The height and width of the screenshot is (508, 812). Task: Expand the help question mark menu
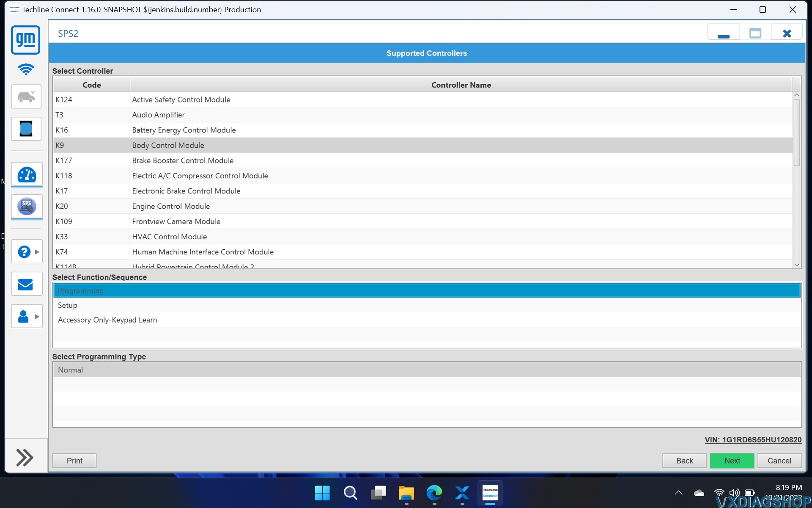(x=26, y=252)
